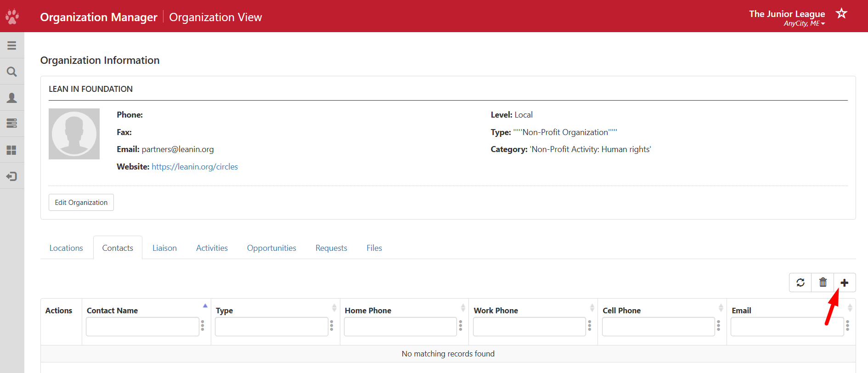Focus the Work Phone filter field

pos(530,327)
